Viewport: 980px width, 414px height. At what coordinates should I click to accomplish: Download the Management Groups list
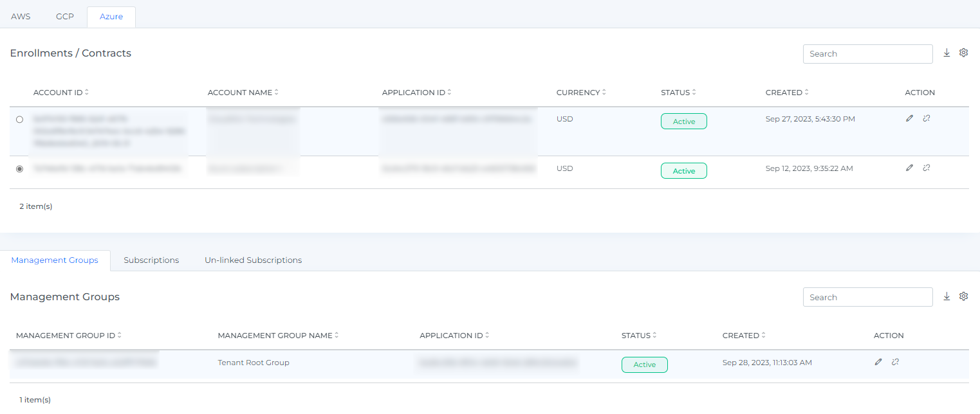click(947, 296)
